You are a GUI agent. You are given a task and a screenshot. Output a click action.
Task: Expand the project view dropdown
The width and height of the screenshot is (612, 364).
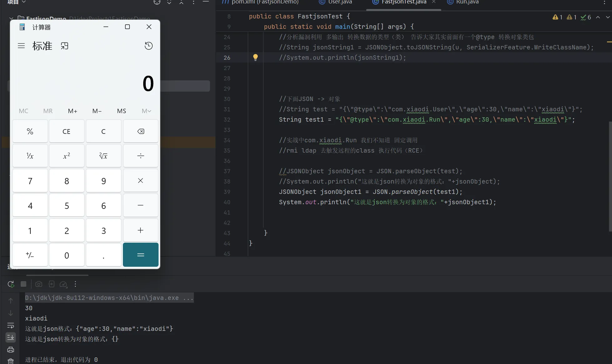coord(24,2)
